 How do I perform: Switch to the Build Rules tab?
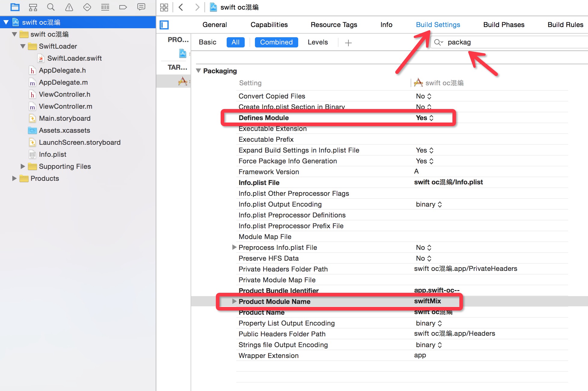click(565, 25)
